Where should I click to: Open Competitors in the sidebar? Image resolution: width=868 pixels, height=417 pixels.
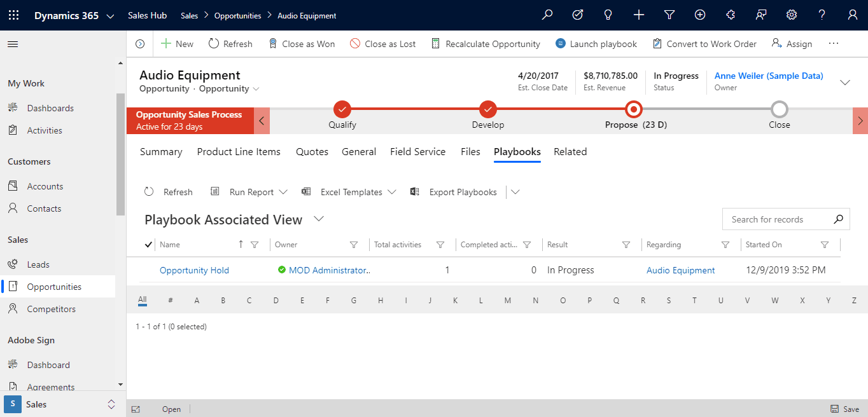tap(52, 309)
